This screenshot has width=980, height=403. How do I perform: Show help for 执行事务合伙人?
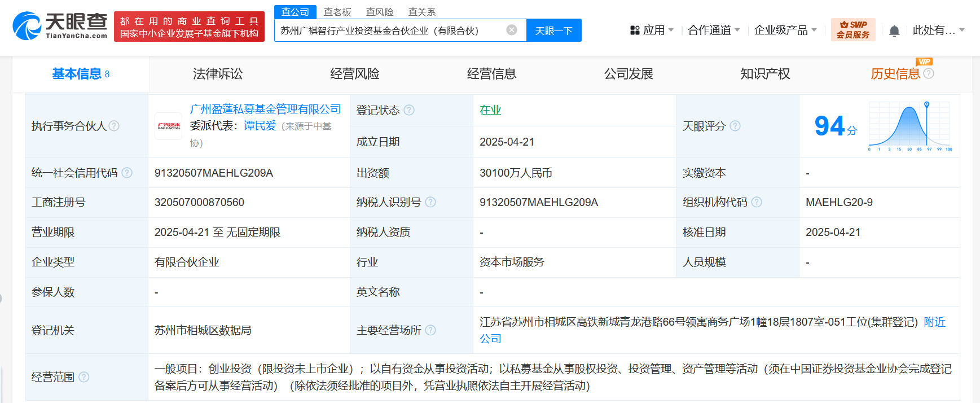pos(114,126)
